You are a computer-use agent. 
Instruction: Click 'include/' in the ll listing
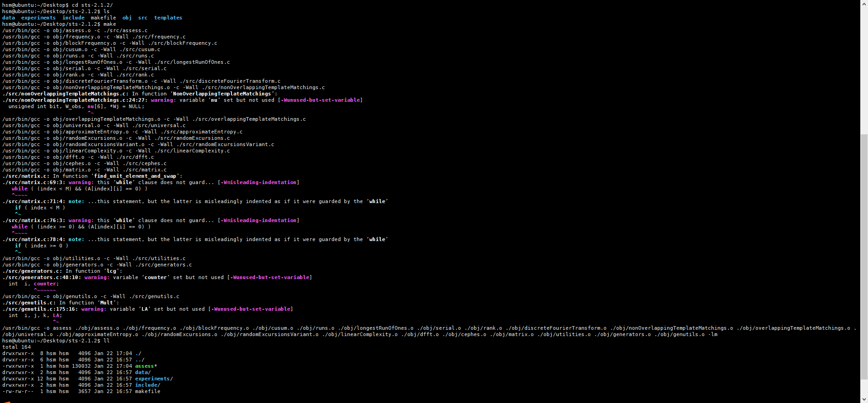148,385
